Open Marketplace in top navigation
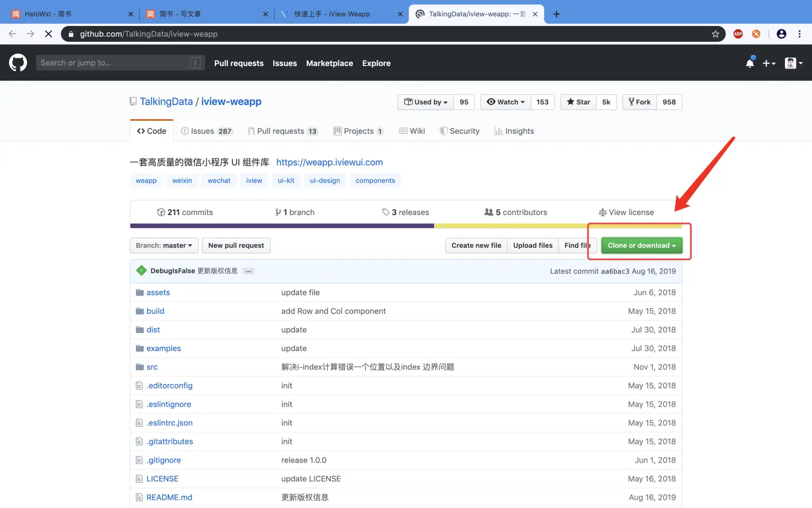The image size is (812, 508). [330, 63]
